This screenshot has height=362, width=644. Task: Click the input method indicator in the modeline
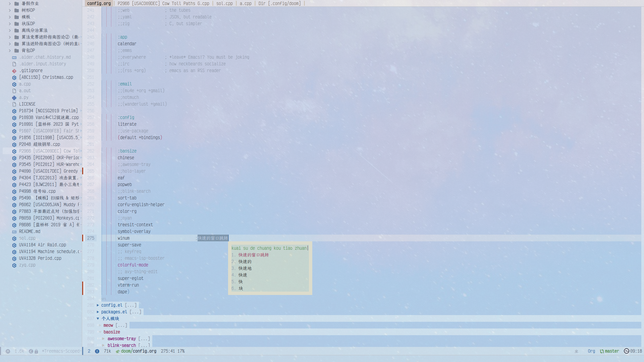tap(576, 351)
